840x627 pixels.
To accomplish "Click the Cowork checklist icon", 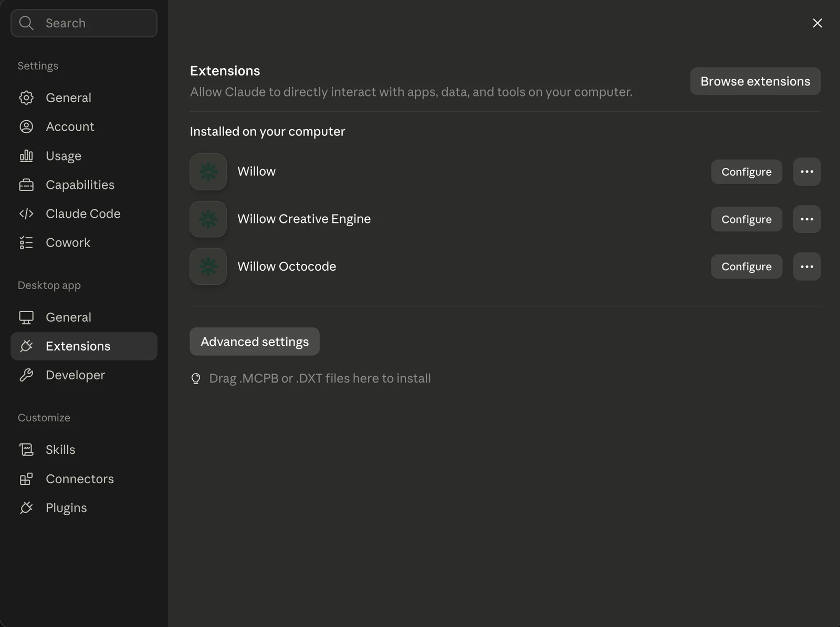I will coord(26,242).
